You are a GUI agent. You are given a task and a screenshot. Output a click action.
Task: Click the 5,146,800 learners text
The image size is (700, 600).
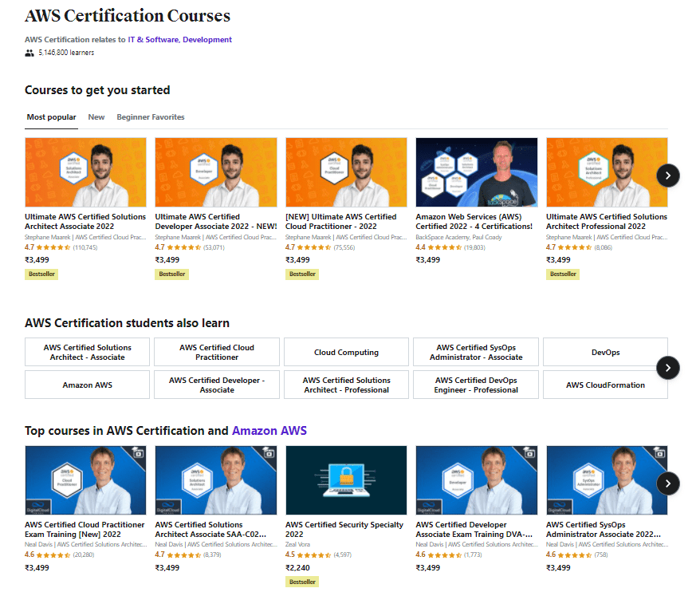66,53
